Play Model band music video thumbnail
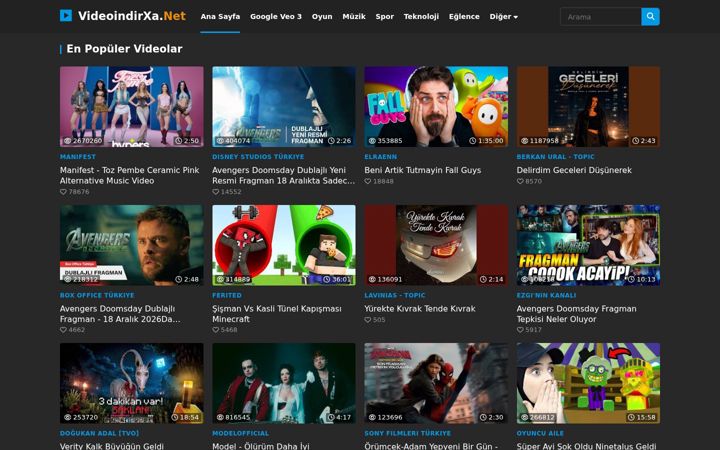 (284, 383)
